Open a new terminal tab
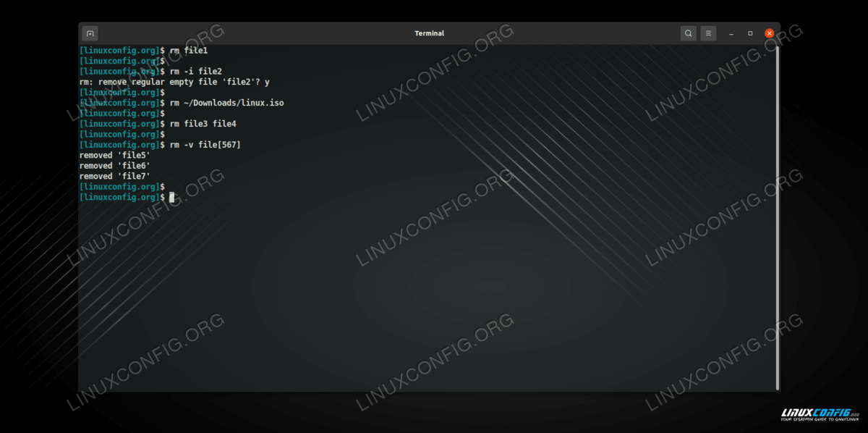 tap(90, 33)
